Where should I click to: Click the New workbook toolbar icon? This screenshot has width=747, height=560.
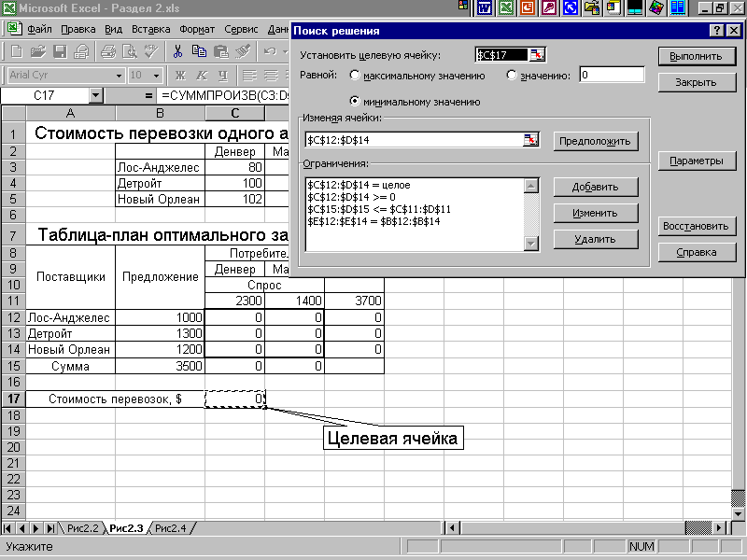(x=17, y=51)
